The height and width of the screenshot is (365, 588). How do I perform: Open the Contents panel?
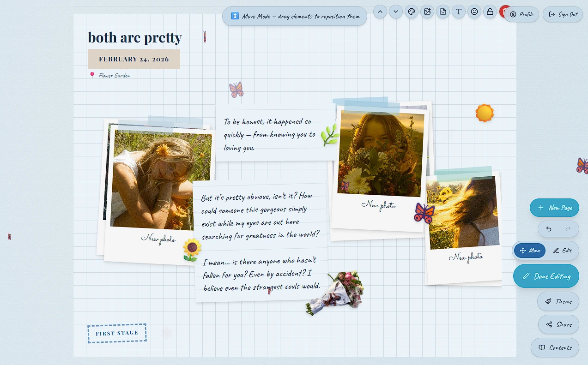point(555,347)
